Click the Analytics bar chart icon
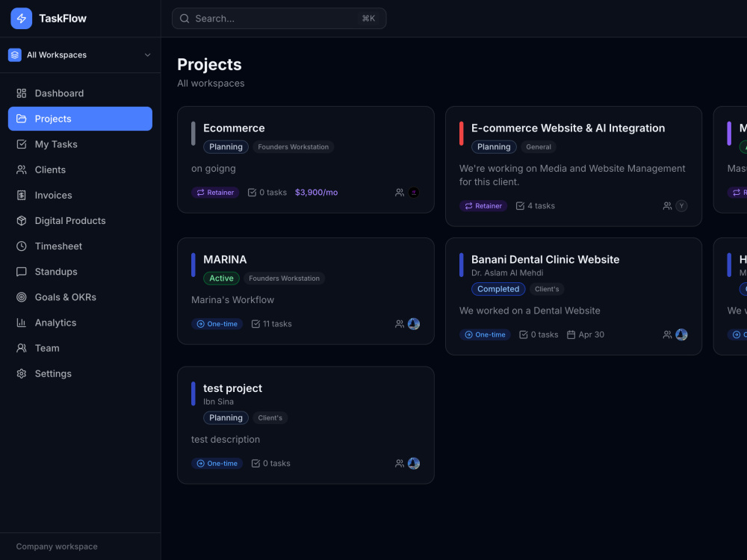The width and height of the screenshot is (747, 560). (x=22, y=323)
